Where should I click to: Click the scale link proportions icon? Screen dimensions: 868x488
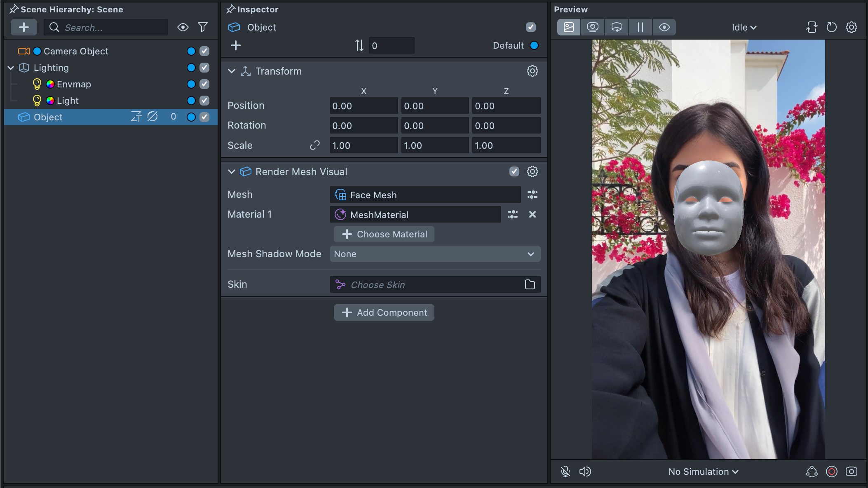coord(315,145)
